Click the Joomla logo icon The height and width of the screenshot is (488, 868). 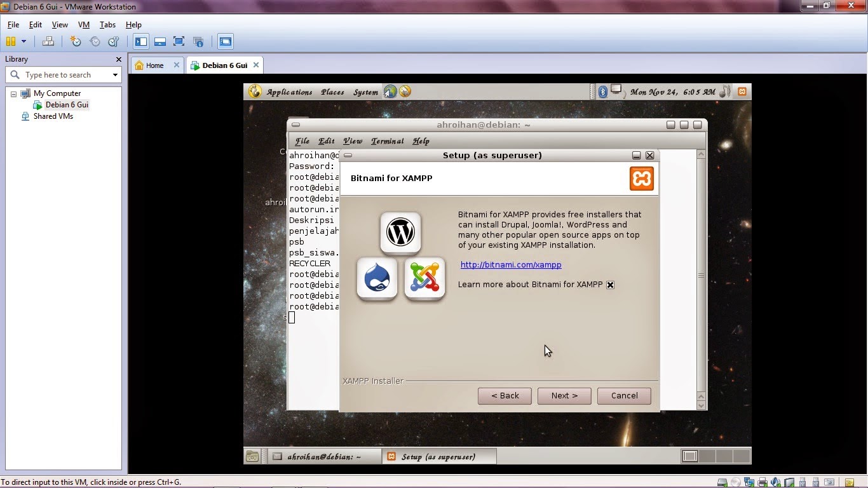[x=424, y=279]
